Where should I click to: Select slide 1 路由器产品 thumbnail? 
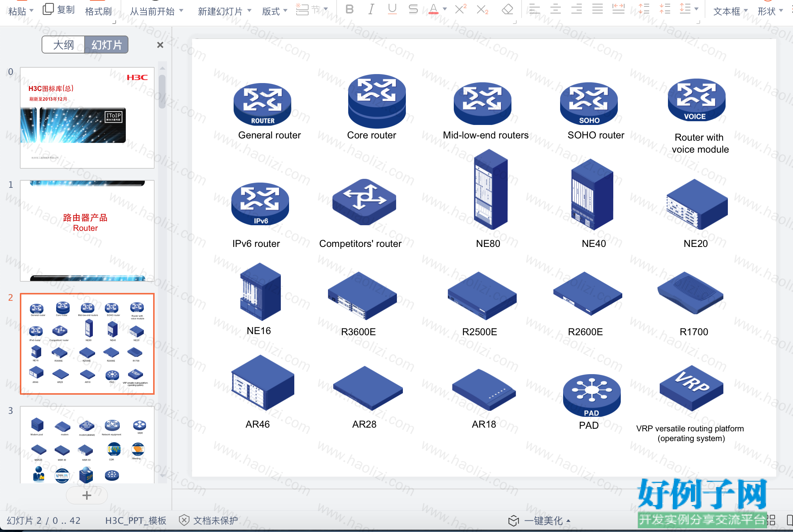[87, 231]
